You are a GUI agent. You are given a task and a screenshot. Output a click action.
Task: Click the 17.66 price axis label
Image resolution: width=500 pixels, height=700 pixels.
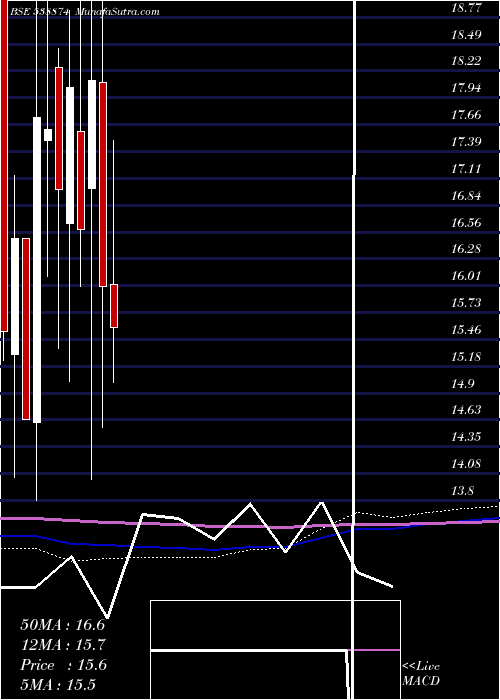pos(467,115)
